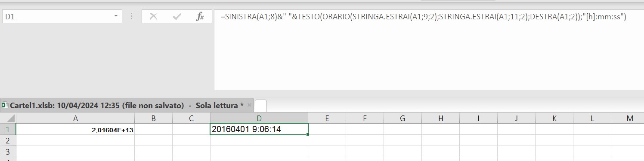Click cell A1 containing 2,01604E+13

click(x=75, y=129)
